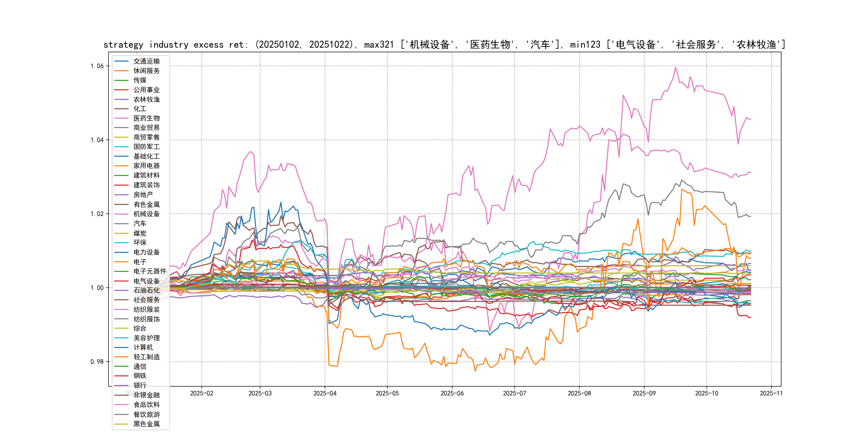The width and height of the screenshot is (868, 434).
Task: Click the chart title text
Action: [x=444, y=44]
